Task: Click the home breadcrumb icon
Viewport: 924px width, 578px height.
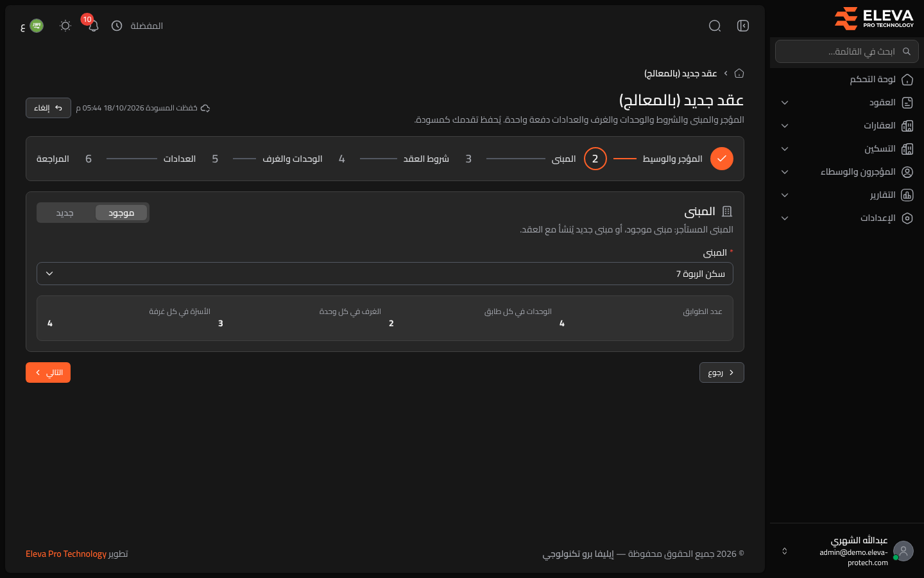Action: coord(739,73)
